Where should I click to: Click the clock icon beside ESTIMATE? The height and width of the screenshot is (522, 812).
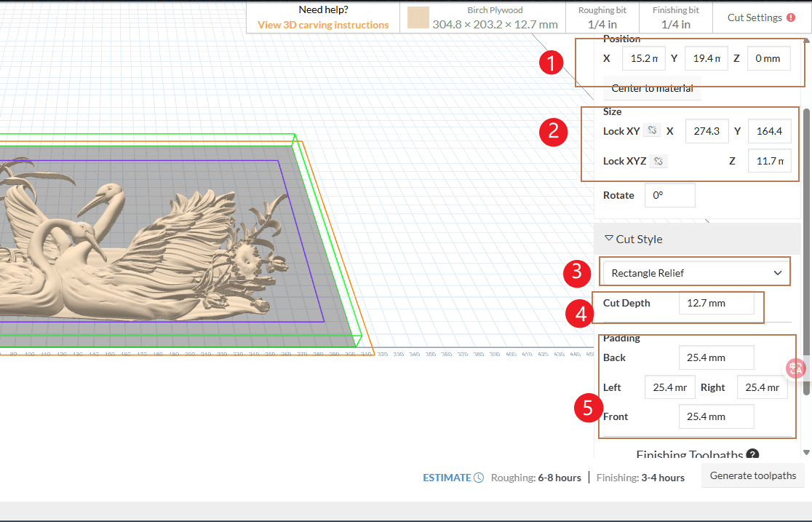click(x=478, y=478)
